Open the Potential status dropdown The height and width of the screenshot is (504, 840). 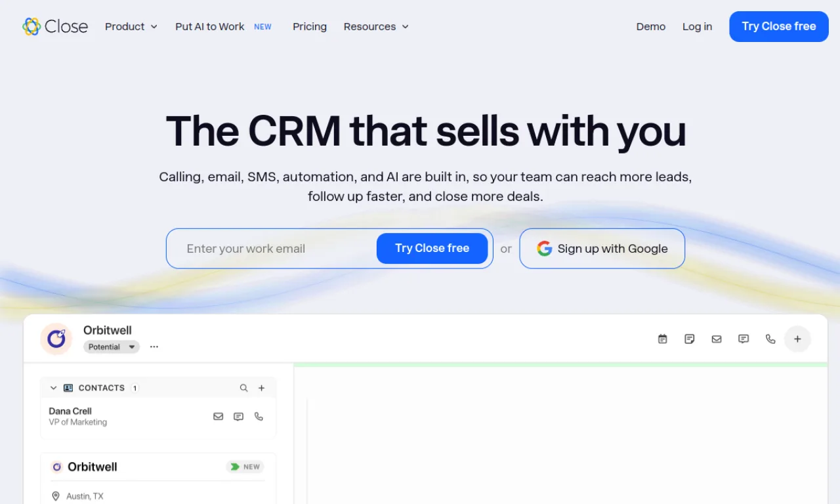[x=112, y=346]
